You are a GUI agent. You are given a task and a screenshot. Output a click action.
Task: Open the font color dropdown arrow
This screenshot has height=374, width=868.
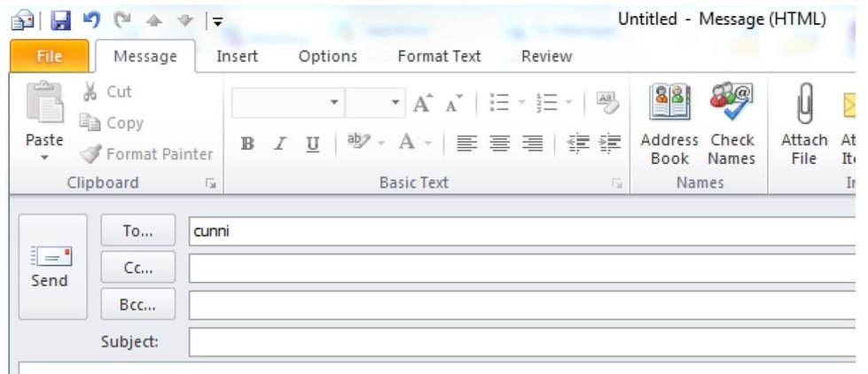(426, 144)
